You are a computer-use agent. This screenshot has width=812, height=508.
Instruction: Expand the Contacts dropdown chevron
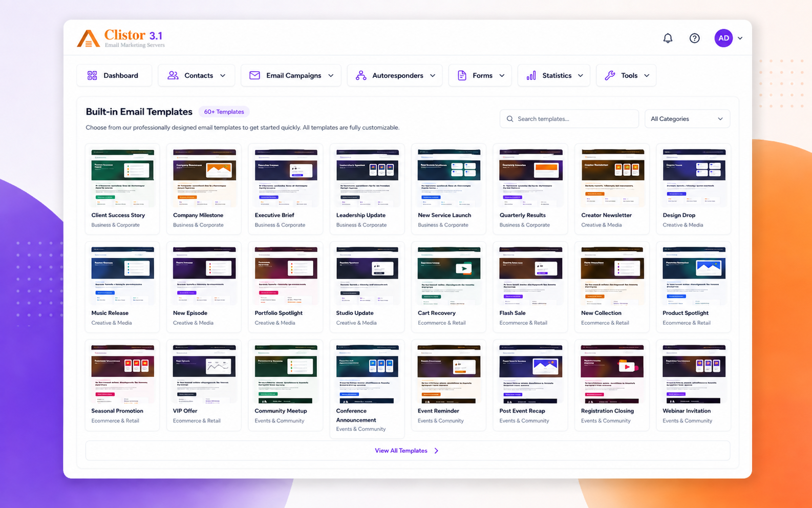pyautogui.click(x=223, y=76)
